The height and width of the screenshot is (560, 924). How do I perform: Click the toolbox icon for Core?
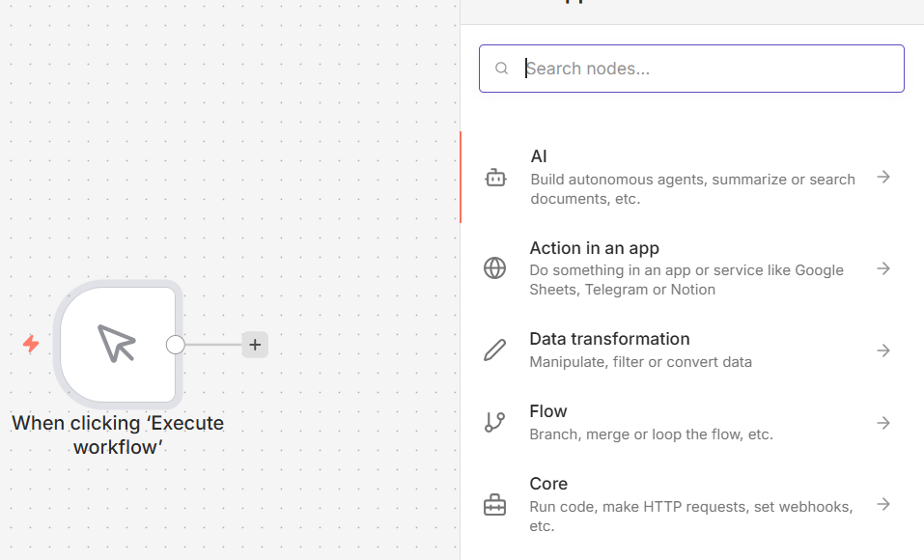494,504
